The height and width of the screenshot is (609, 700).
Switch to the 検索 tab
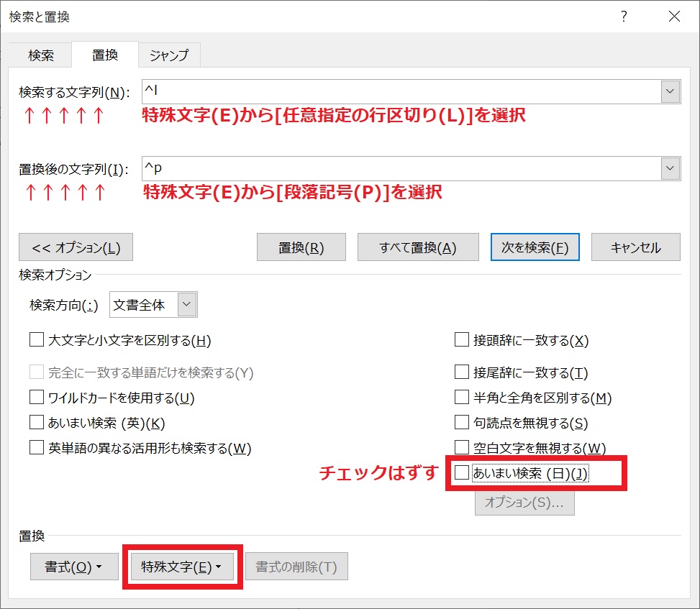tap(41, 55)
